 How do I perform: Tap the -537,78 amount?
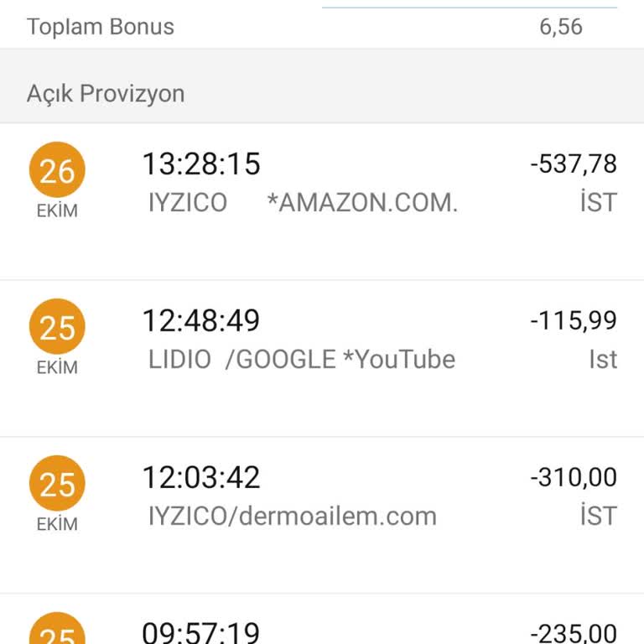coord(574,164)
